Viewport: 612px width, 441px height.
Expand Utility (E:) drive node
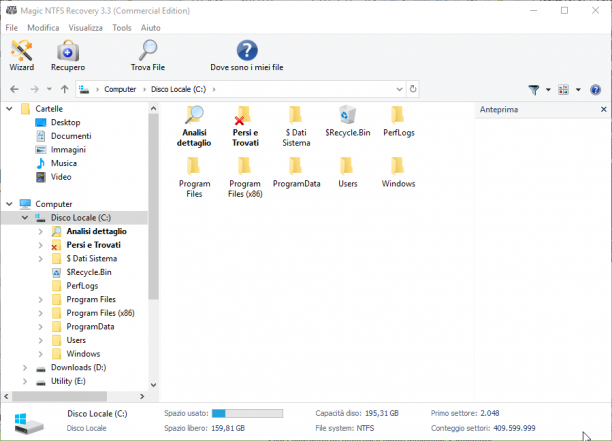tap(25, 381)
